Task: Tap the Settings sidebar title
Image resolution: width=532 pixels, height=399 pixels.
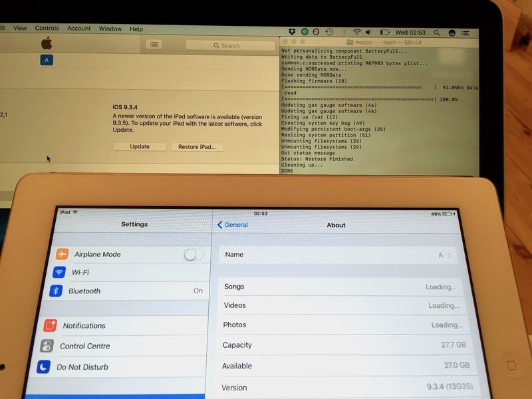Action: [134, 224]
